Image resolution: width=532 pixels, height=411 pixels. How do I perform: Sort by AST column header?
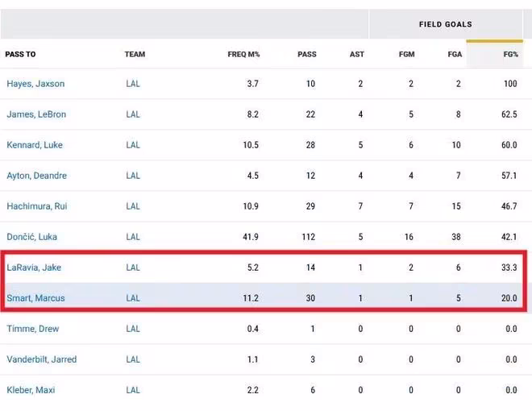pyautogui.click(x=356, y=55)
